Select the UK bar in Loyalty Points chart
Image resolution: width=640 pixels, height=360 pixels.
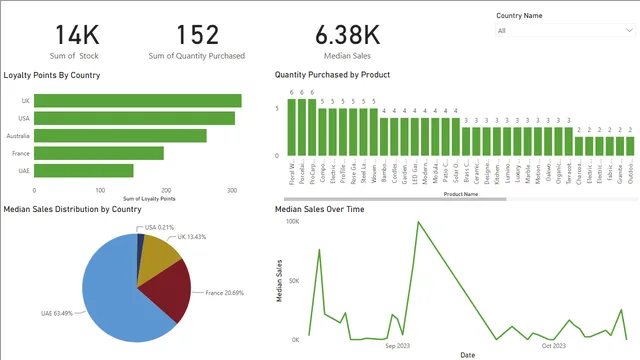point(138,101)
